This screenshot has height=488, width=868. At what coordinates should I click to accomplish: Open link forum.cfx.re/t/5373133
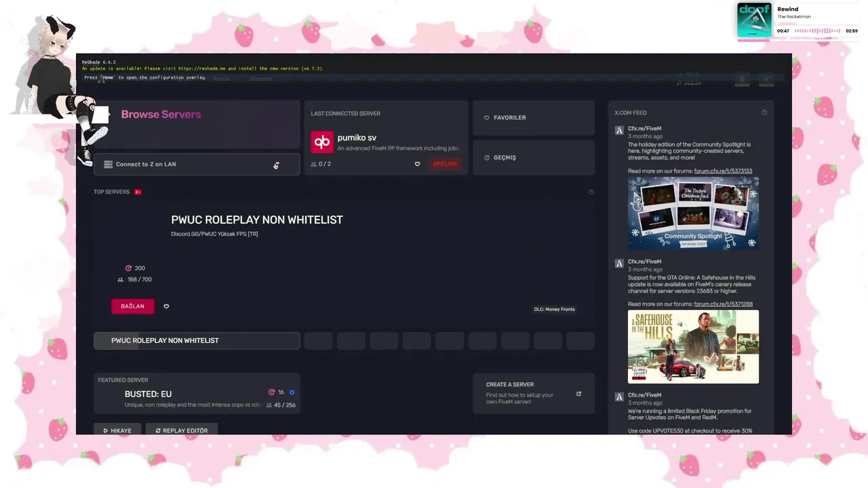pos(723,171)
